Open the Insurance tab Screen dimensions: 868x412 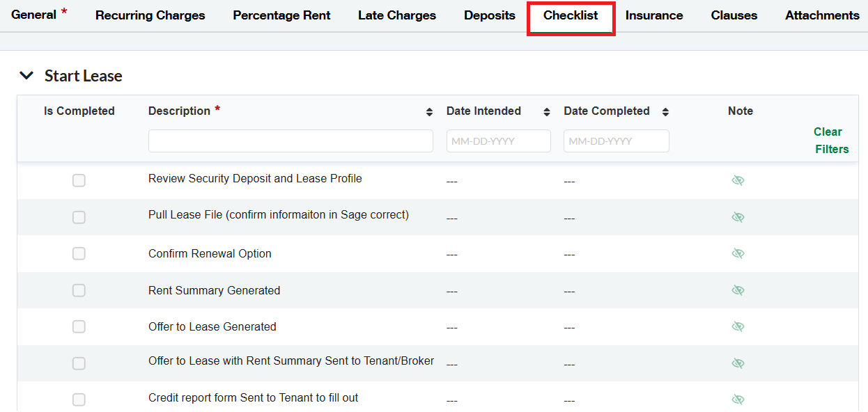[x=654, y=15]
